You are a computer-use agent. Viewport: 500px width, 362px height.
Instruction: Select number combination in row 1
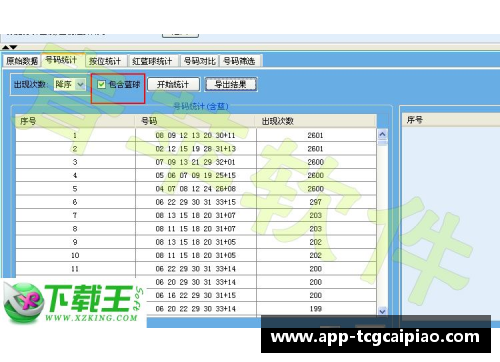pos(196,135)
